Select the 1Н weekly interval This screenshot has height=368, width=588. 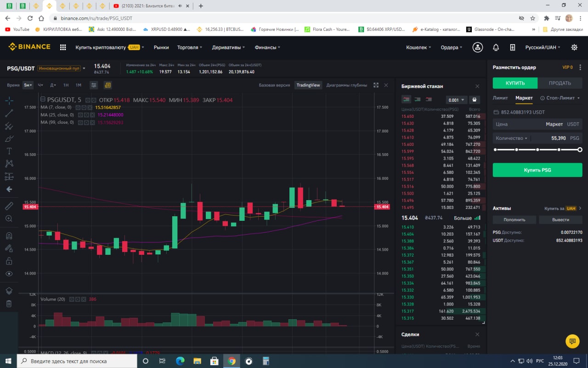[x=66, y=85]
